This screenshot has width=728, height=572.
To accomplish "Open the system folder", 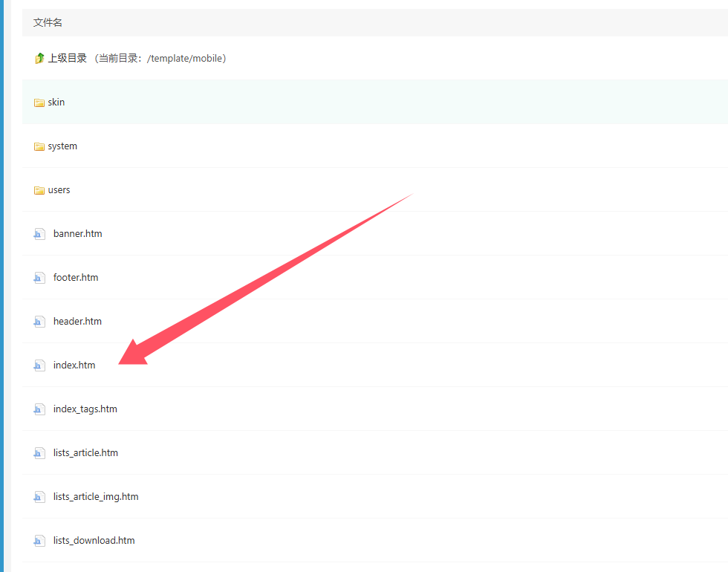I will 62,146.
